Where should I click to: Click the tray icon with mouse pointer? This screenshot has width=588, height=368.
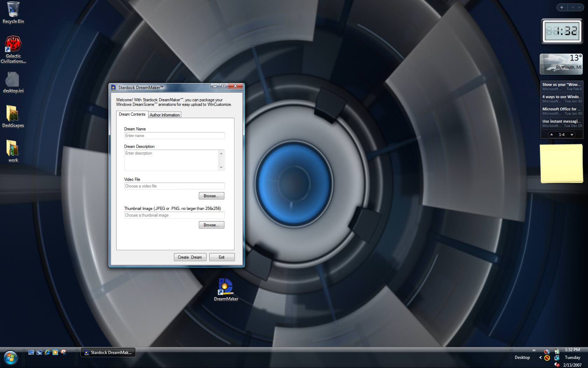(547, 351)
